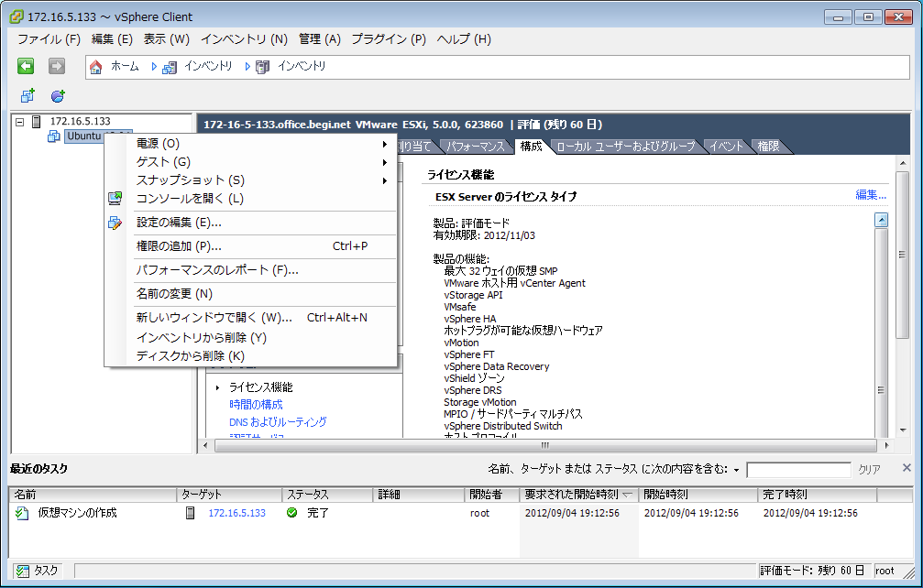The width and height of the screenshot is (923, 588).
Task: Choose コンソールを開く from context menu
Action: click(x=251, y=198)
